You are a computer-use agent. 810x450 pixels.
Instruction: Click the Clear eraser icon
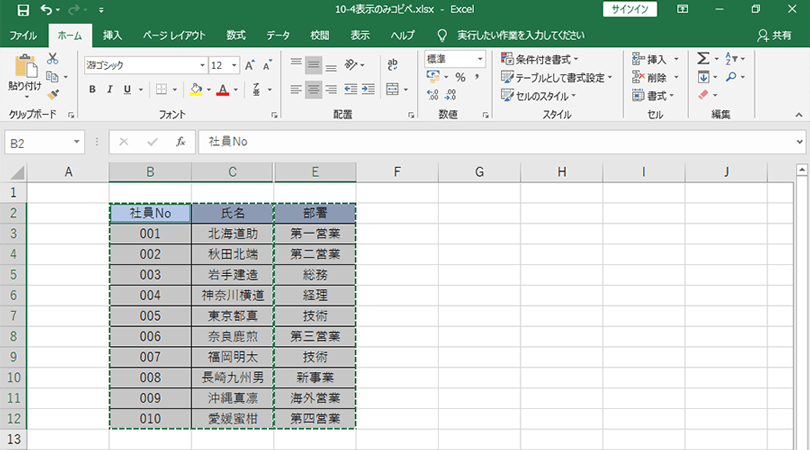click(703, 95)
